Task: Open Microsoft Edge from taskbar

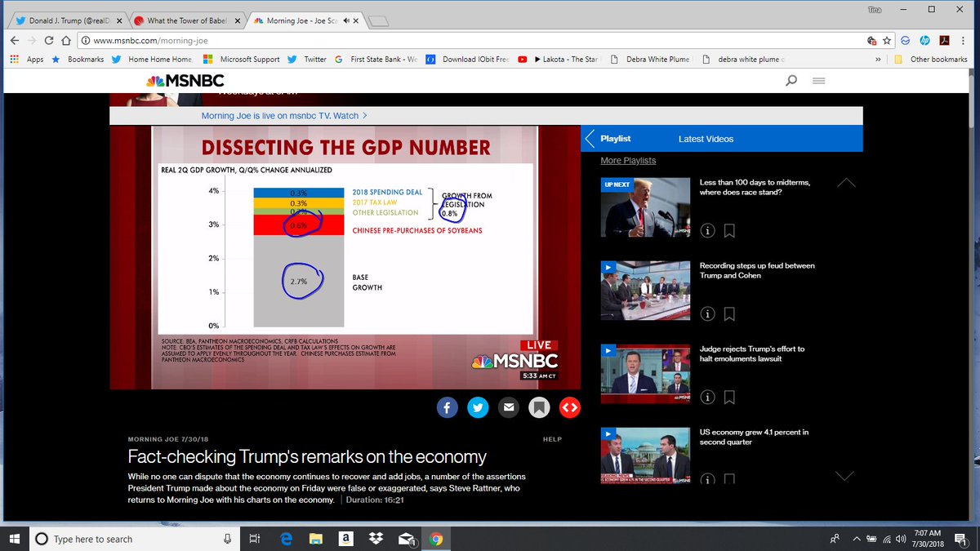Action: pyautogui.click(x=287, y=539)
